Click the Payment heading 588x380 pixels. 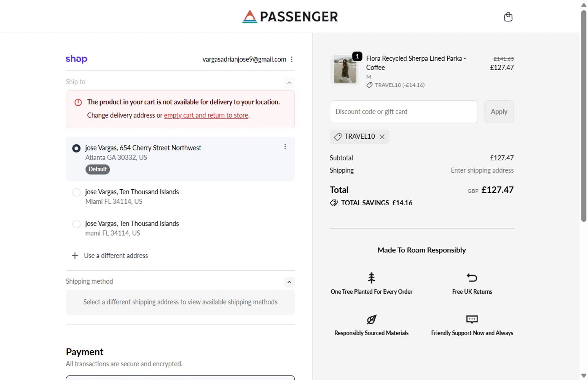[85, 352]
